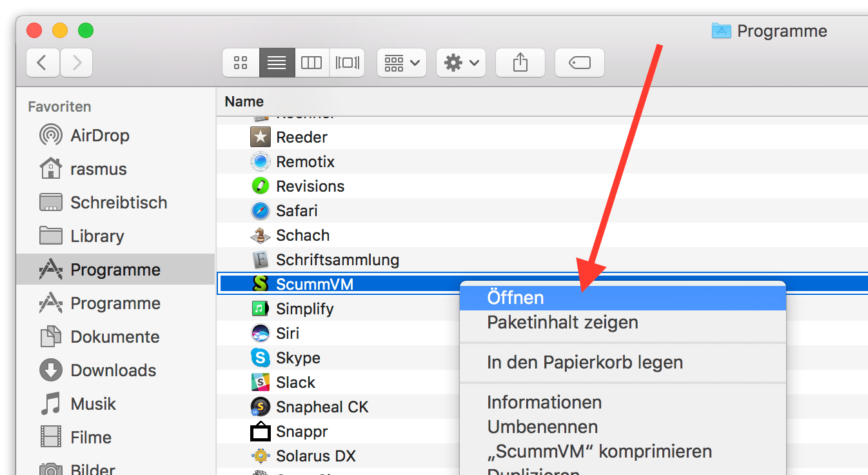Click the Solarus DX file name
Screen dimensions: 868x475
tap(316, 456)
